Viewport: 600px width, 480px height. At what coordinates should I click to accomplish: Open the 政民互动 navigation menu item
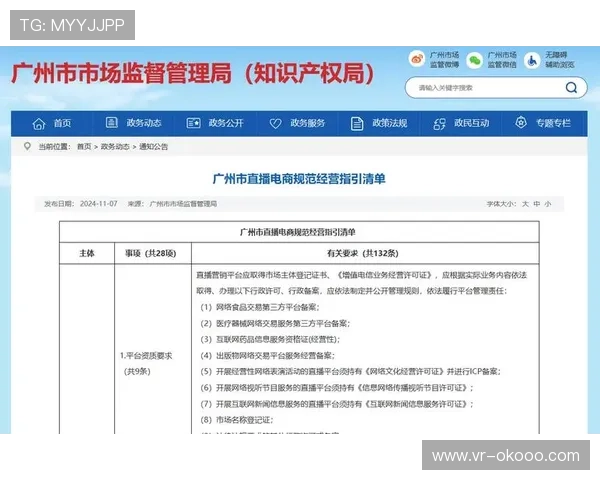tap(471, 123)
